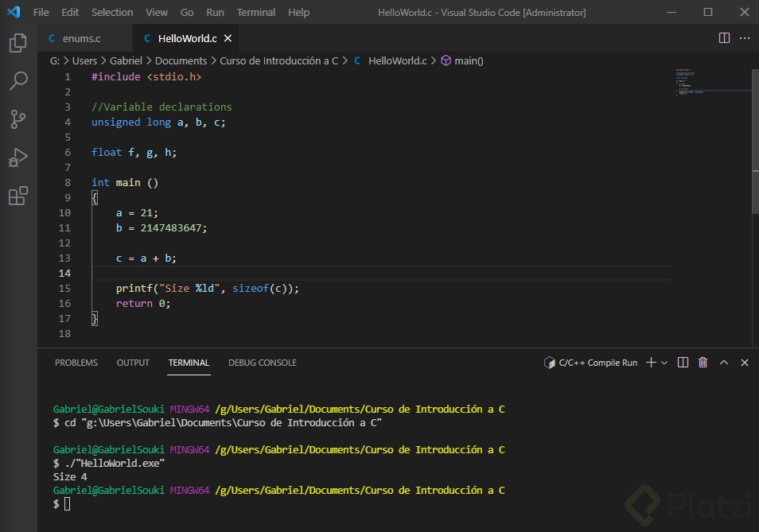Split the editor to the right

click(x=724, y=37)
